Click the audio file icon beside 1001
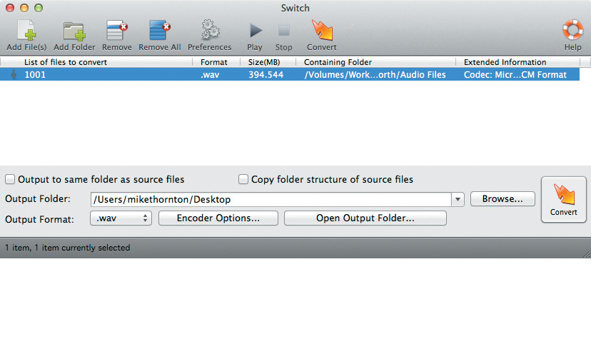Viewport: 591px width, 364px height. point(14,75)
